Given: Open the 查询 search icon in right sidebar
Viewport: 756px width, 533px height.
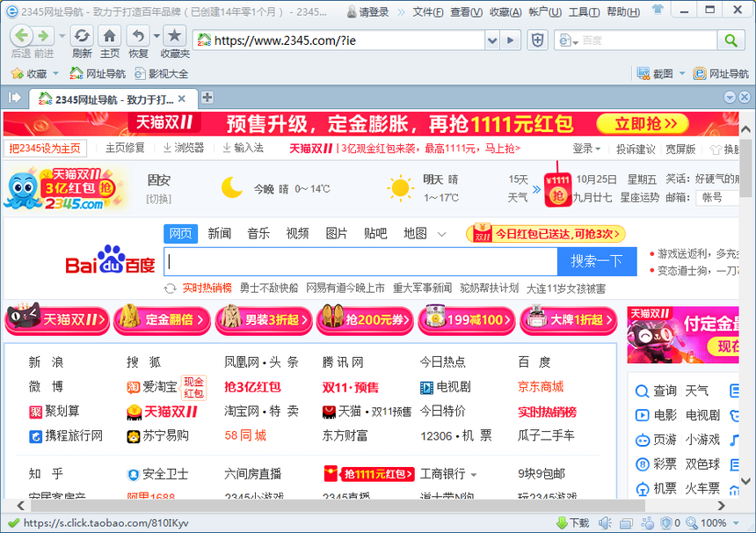Looking at the screenshot, I should [643, 391].
